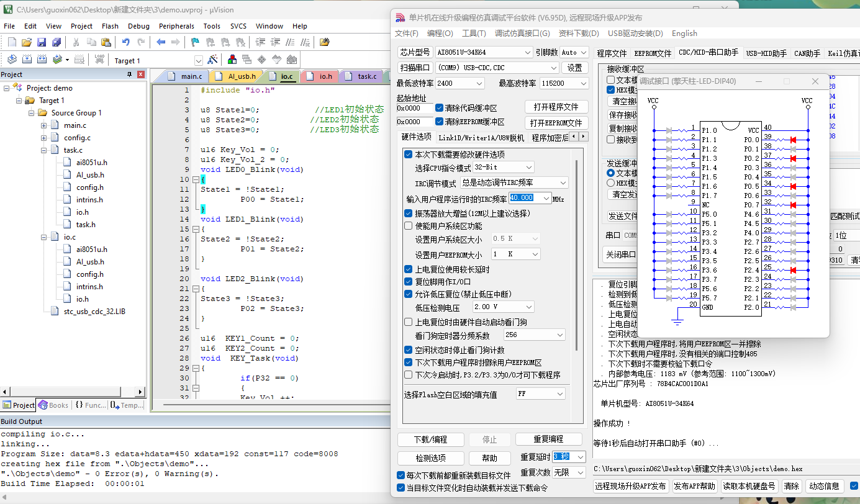This screenshot has width=860, height=504.
Task: Navigate backwards with the blue arrow
Action: (161, 42)
